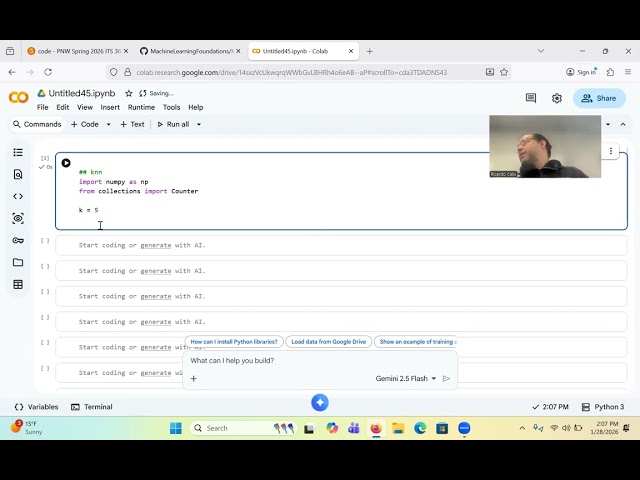Open the Gemini 2.5 Flash model dropdown
640x480 pixels.
tap(406, 378)
